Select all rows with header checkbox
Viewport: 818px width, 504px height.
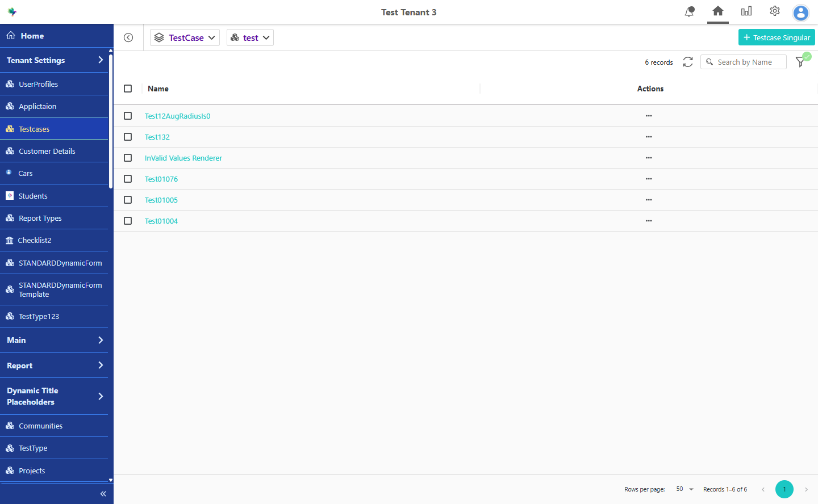pos(128,89)
